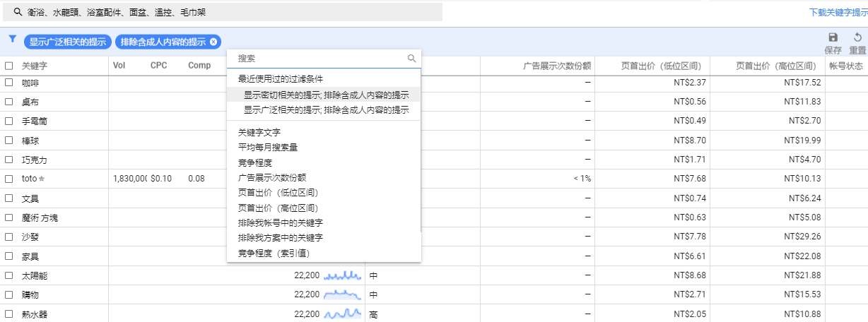Click the 重置 reset icon

pos(857,37)
